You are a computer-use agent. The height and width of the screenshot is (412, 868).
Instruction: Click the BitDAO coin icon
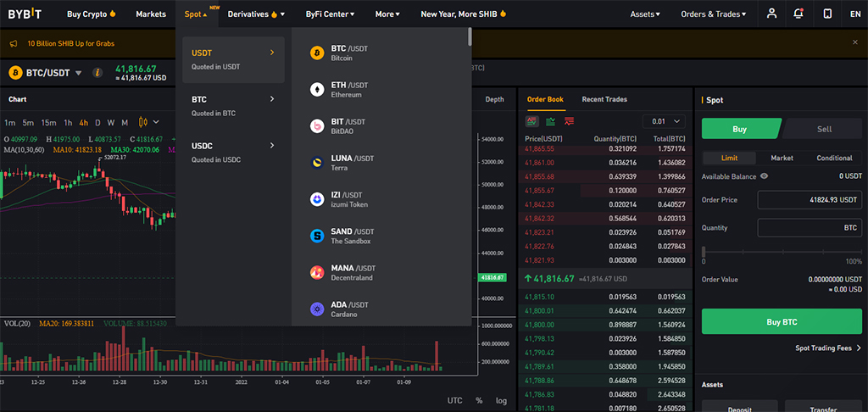pos(317,126)
